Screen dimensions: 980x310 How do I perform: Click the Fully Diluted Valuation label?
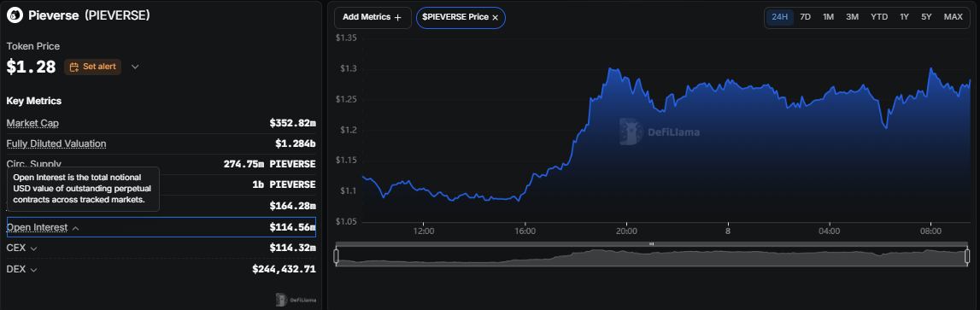pos(56,143)
